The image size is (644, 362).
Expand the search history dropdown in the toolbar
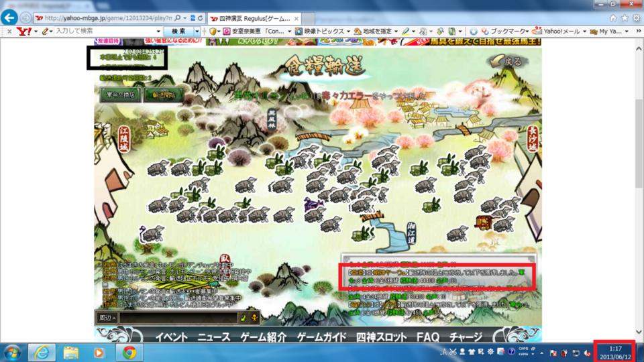tap(158, 32)
